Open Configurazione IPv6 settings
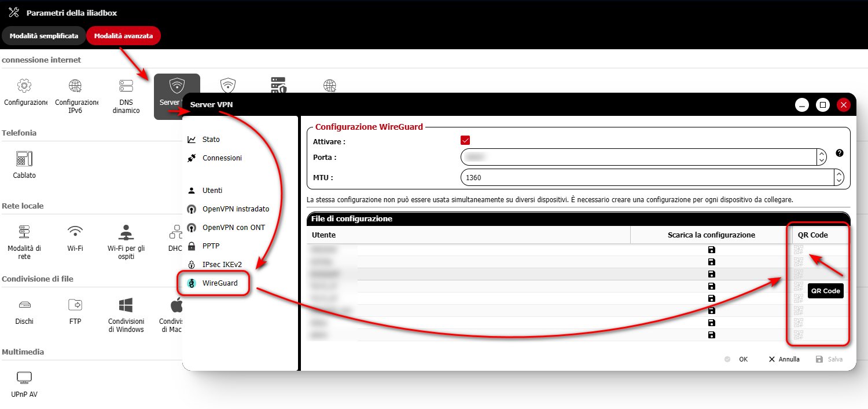Screen dimensions: 868x409 tap(75, 86)
